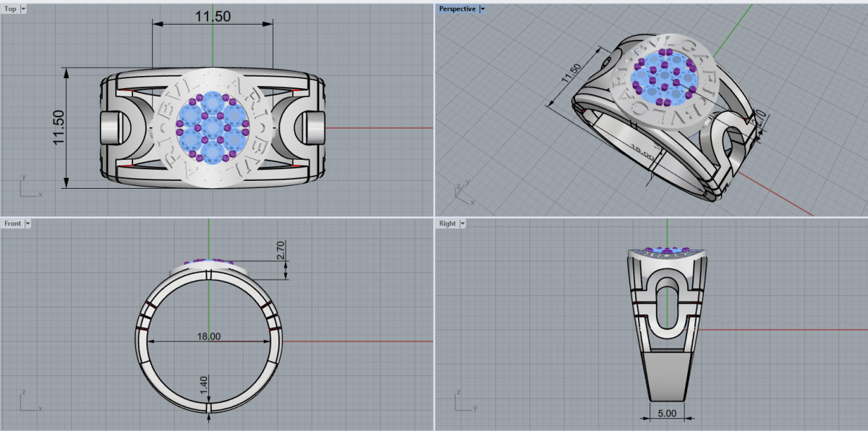Open the Perspective viewport dropdown arrow
The height and width of the screenshot is (431, 868).
(x=482, y=9)
